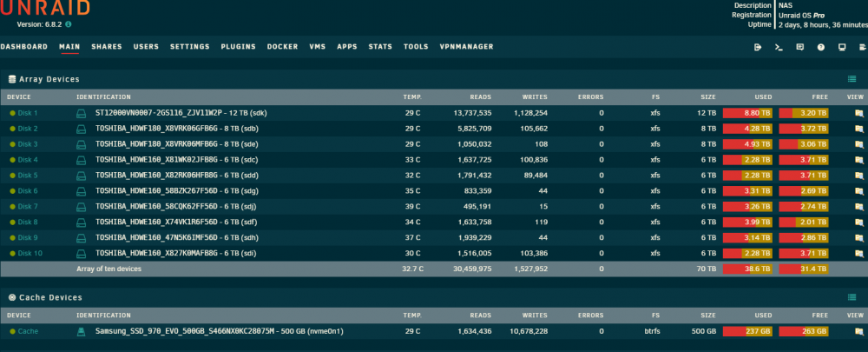Click the status dot for Cache
This screenshot has height=352, width=868.
pos(12,331)
